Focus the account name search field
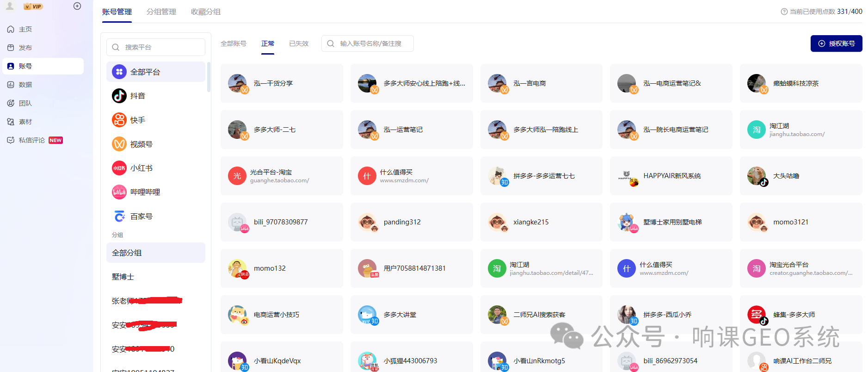The image size is (868, 372). pyautogui.click(x=368, y=43)
